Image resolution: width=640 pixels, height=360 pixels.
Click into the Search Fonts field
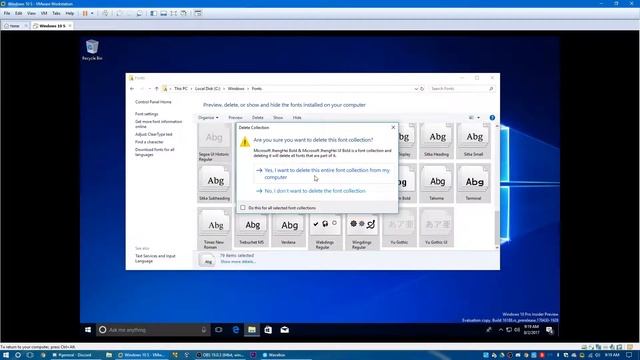point(461,89)
